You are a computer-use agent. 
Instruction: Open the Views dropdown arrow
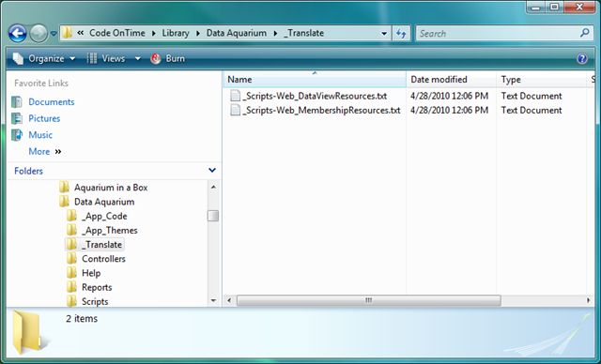pyautogui.click(x=138, y=59)
